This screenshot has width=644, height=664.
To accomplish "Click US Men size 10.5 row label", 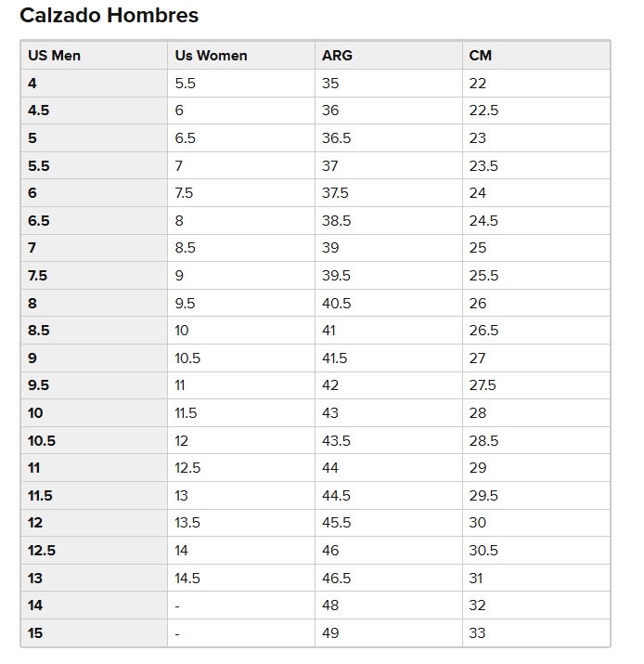I will tap(42, 441).
